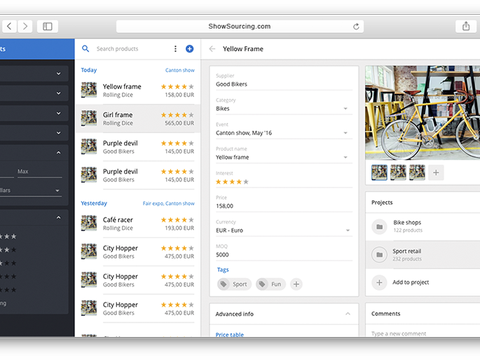Edit the Price 158,00 field
The height and width of the screenshot is (360, 480).
[x=284, y=206]
